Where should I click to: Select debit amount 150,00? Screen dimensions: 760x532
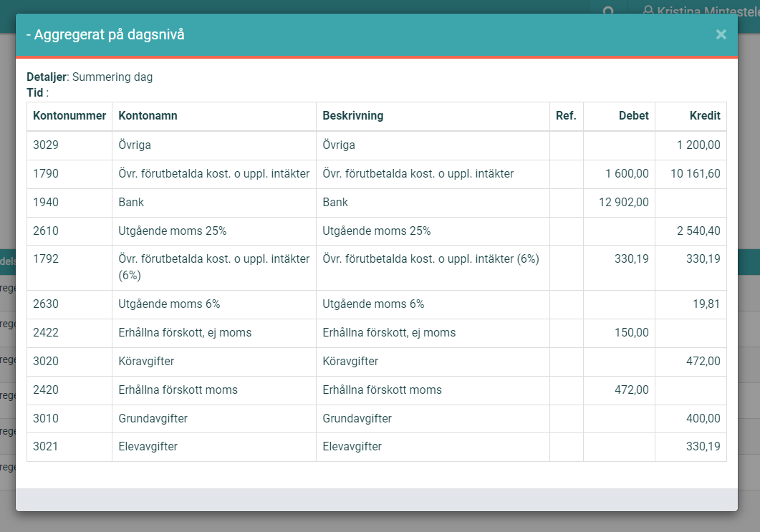[632, 332]
